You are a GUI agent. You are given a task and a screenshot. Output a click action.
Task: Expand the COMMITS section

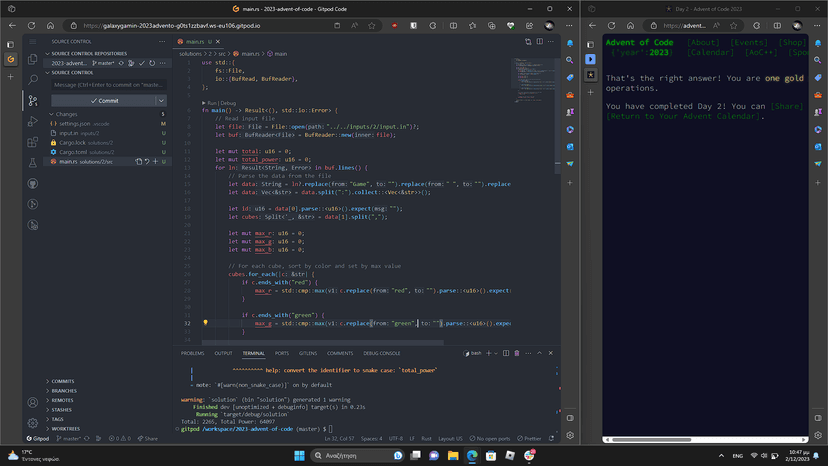click(x=62, y=381)
